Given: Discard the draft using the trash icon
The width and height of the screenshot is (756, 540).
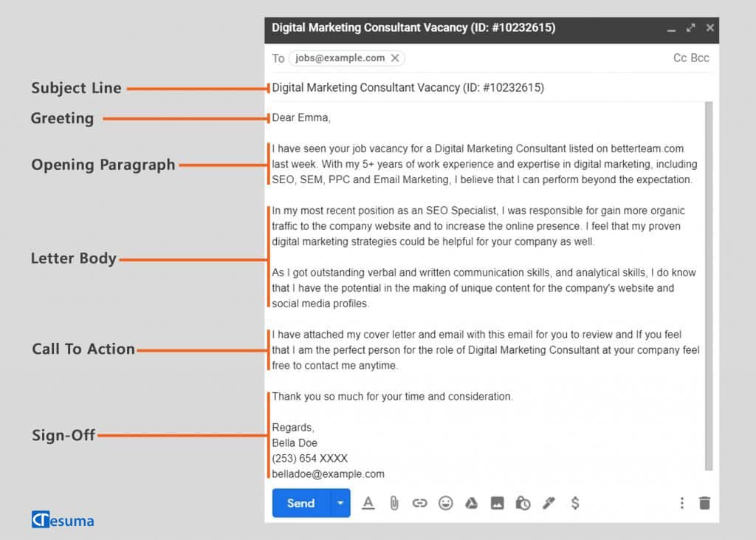Looking at the screenshot, I should [x=704, y=503].
